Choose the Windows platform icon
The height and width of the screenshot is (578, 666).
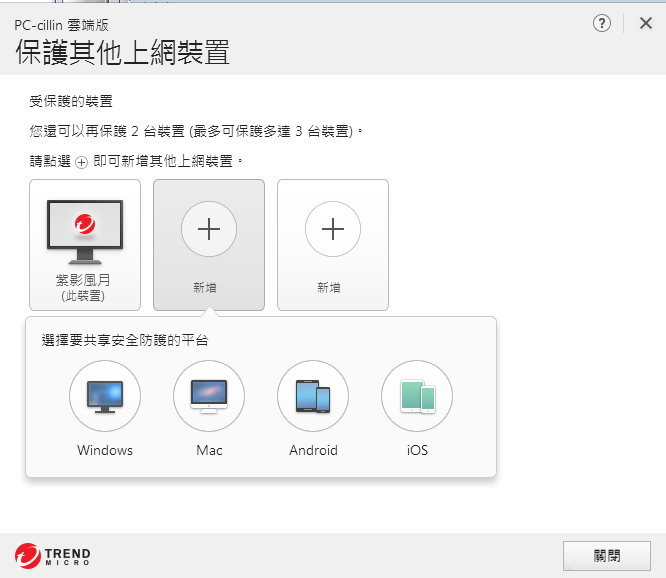coord(105,396)
